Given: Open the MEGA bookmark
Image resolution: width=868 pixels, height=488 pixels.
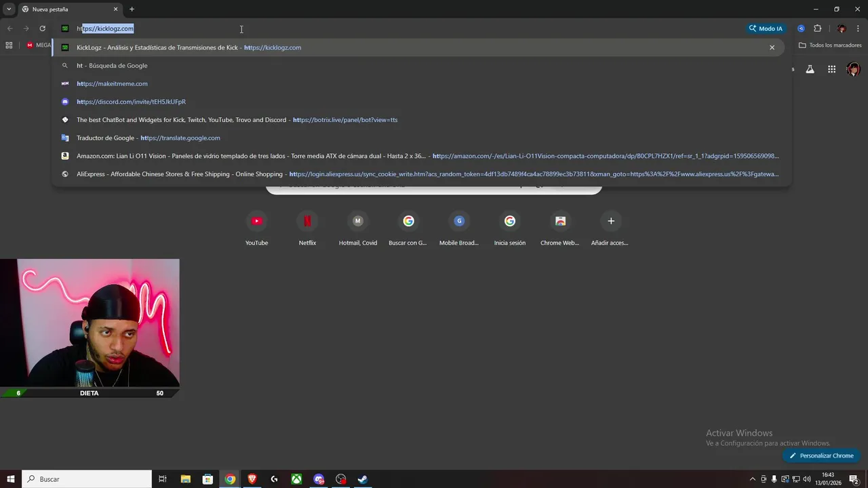Looking at the screenshot, I should click(39, 45).
